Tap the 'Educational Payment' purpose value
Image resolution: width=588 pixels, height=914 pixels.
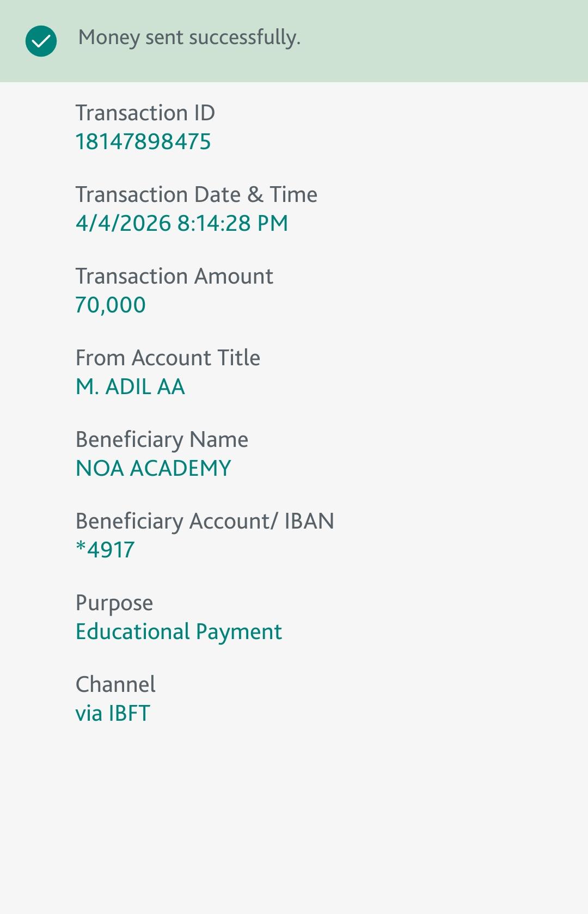click(x=179, y=631)
